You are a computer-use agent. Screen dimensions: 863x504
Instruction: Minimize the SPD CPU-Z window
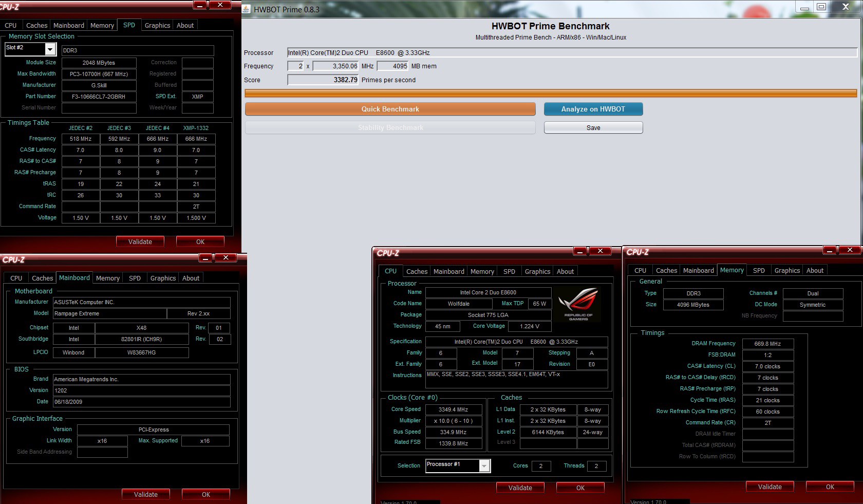[x=200, y=5]
